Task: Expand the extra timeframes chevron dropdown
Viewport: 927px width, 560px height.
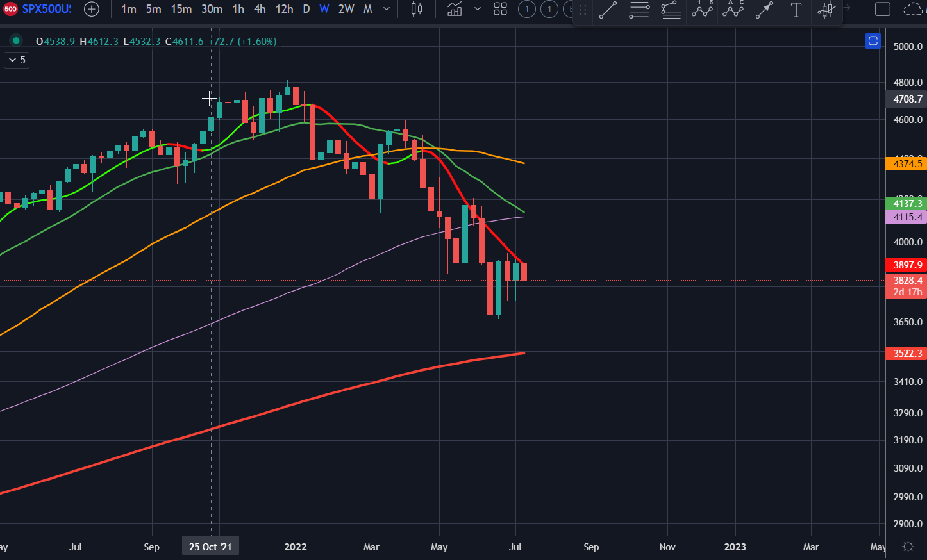Action: [x=386, y=10]
